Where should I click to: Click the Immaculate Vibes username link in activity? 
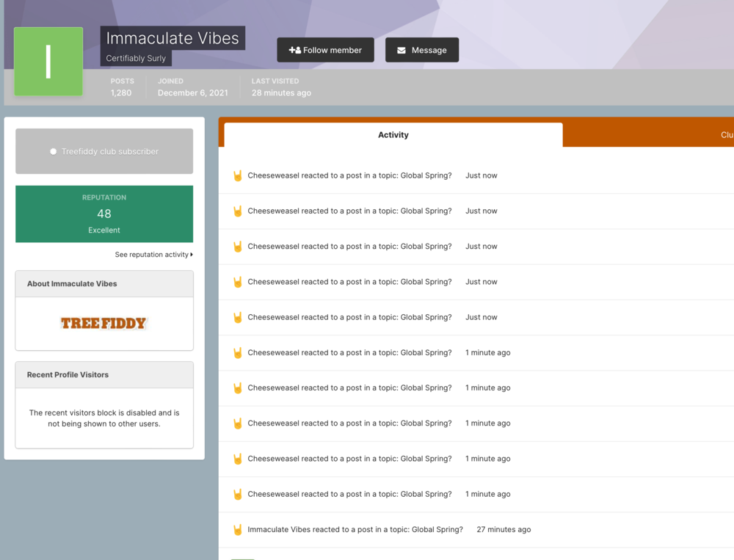(x=276, y=529)
